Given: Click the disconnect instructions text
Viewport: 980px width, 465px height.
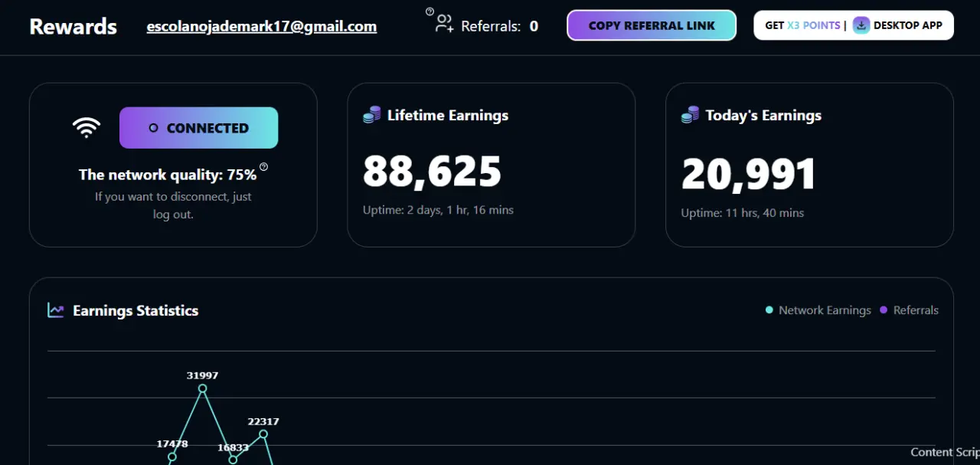Looking at the screenshot, I should 173,205.
